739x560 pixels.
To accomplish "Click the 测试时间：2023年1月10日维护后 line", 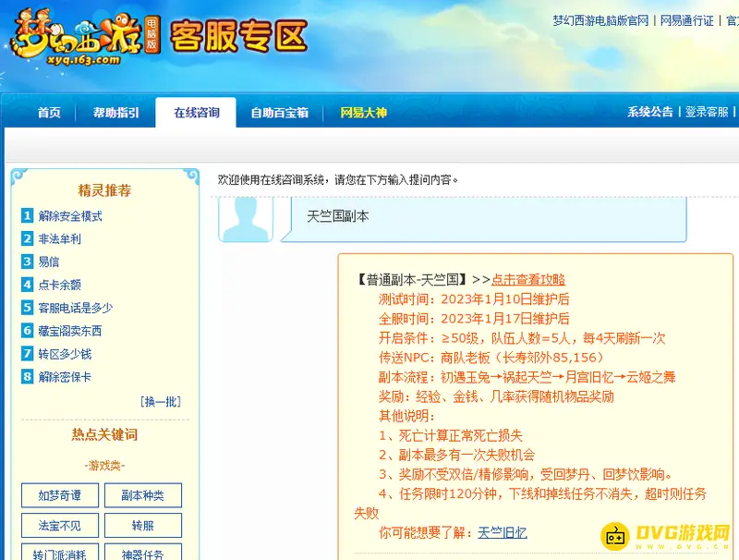I will (474, 298).
